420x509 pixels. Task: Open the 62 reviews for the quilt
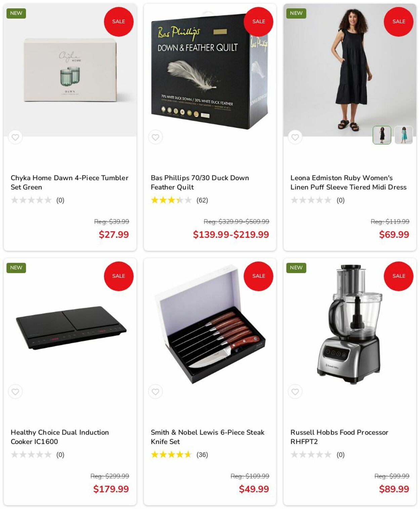[202, 200]
